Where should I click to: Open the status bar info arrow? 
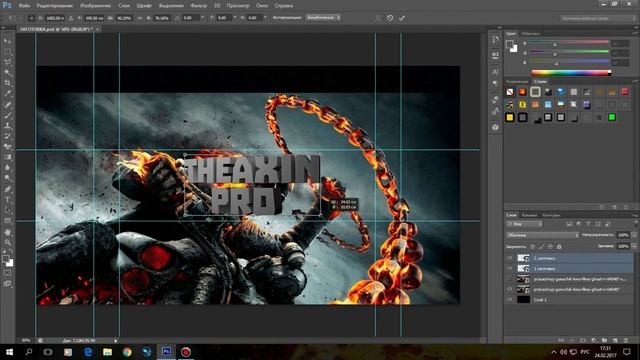[116, 340]
